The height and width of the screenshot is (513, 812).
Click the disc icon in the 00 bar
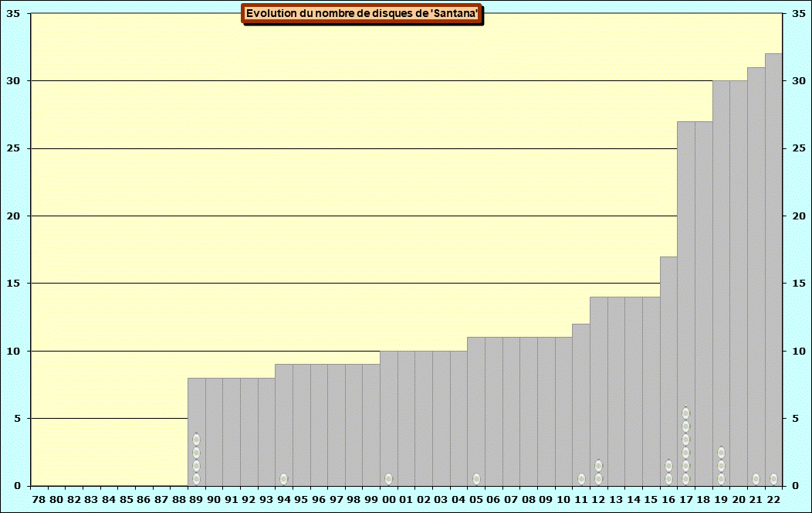pos(388,479)
